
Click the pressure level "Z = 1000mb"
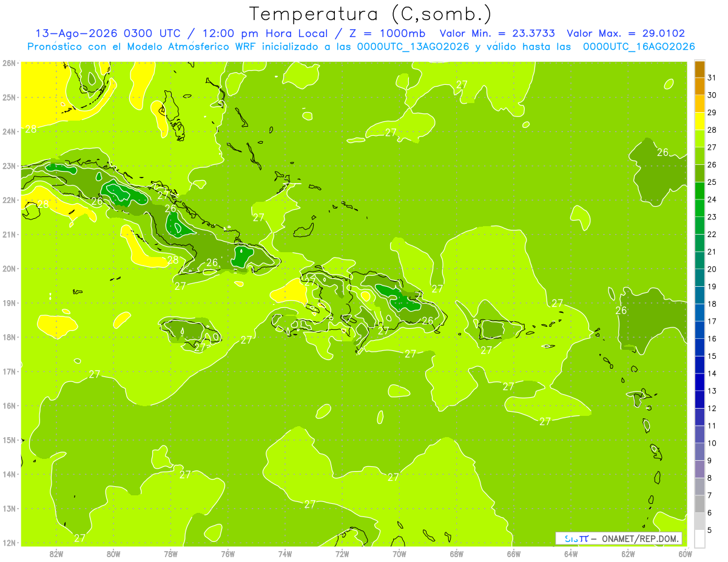(x=386, y=33)
